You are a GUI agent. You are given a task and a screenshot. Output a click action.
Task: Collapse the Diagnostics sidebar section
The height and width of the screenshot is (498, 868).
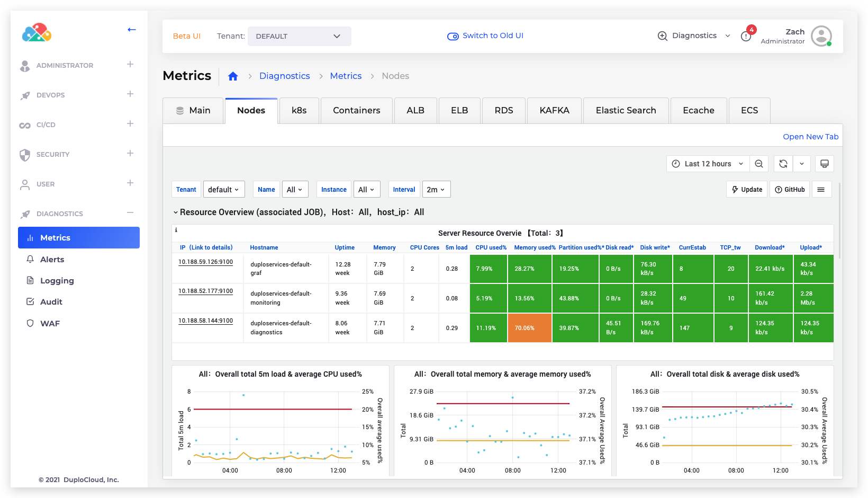pyautogui.click(x=130, y=213)
